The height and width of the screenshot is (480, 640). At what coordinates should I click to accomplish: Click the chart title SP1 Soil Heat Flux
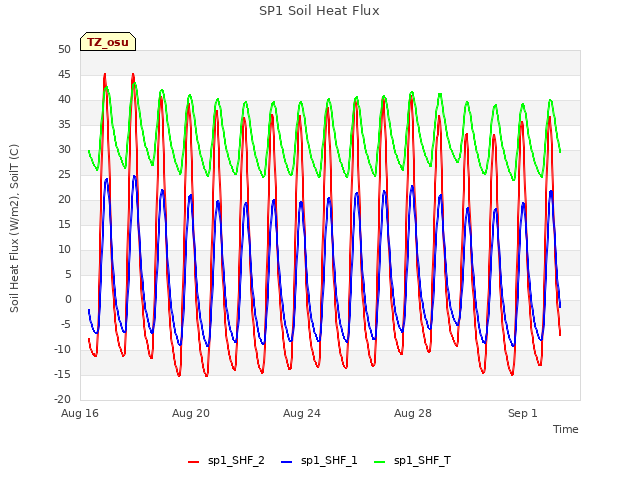pos(319,11)
